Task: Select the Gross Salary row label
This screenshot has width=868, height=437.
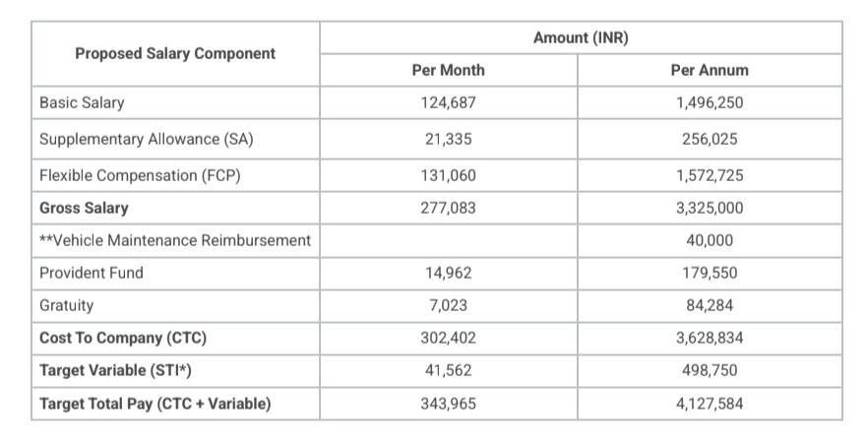Action: [84, 209]
